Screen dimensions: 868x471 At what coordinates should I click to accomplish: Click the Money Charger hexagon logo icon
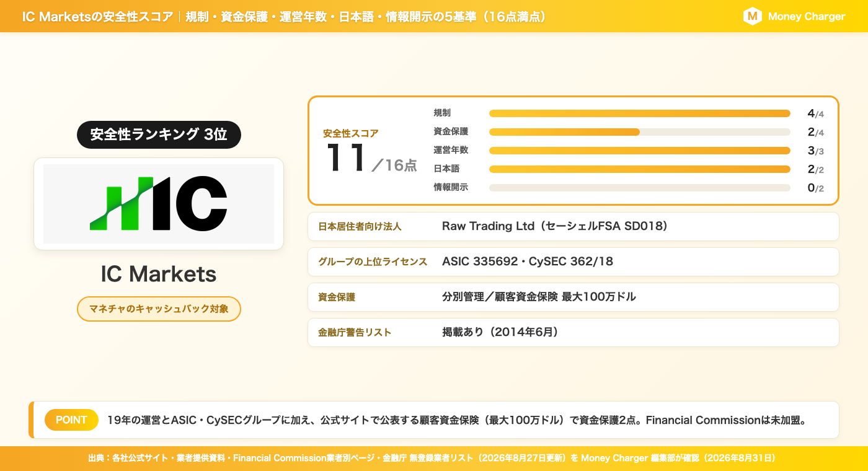point(752,16)
